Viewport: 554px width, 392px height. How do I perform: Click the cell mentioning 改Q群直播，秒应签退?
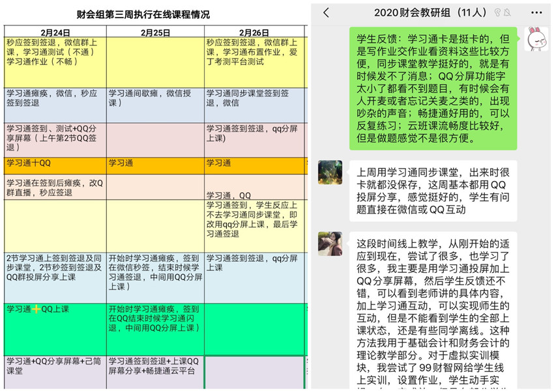pos(55,187)
